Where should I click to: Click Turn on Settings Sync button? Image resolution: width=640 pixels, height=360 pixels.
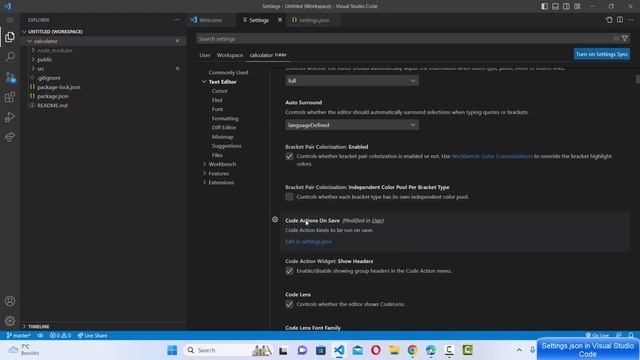pyautogui.click(x=602, y=54)
